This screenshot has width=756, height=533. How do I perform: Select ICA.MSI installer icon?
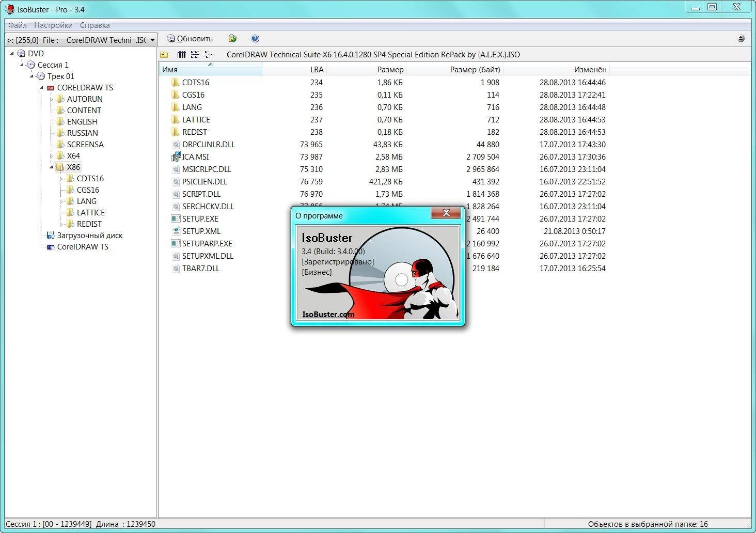[x=176, y=156]
